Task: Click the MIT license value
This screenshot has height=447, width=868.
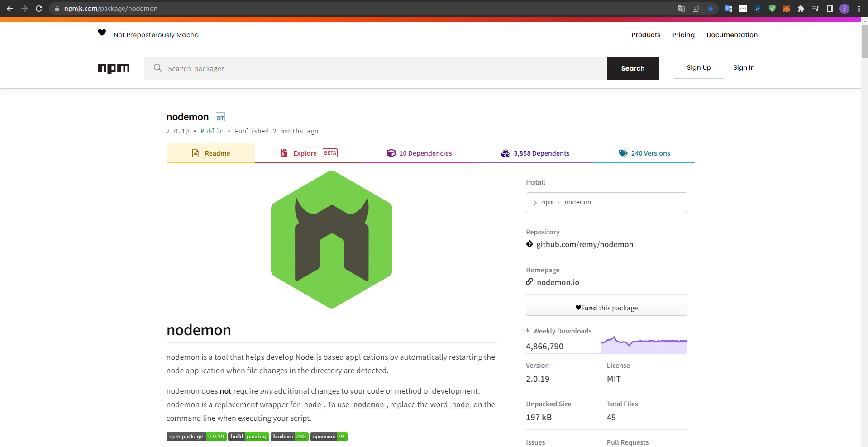Action: pos(614,379)
